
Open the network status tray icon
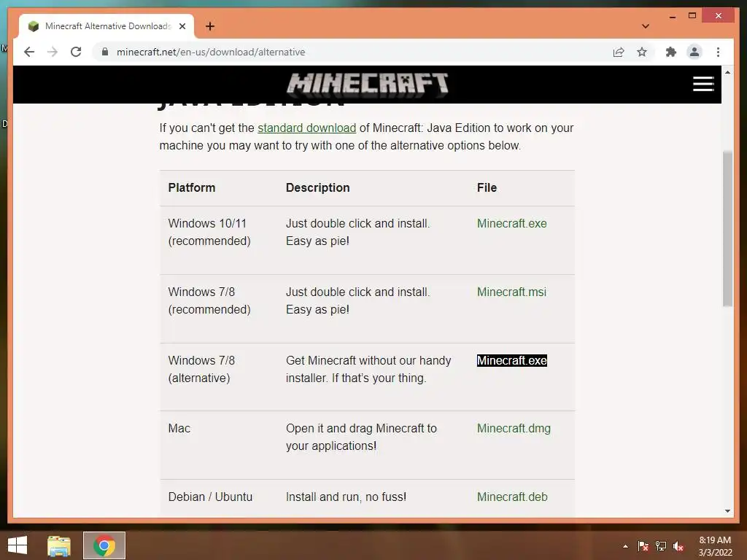(661, 546)
